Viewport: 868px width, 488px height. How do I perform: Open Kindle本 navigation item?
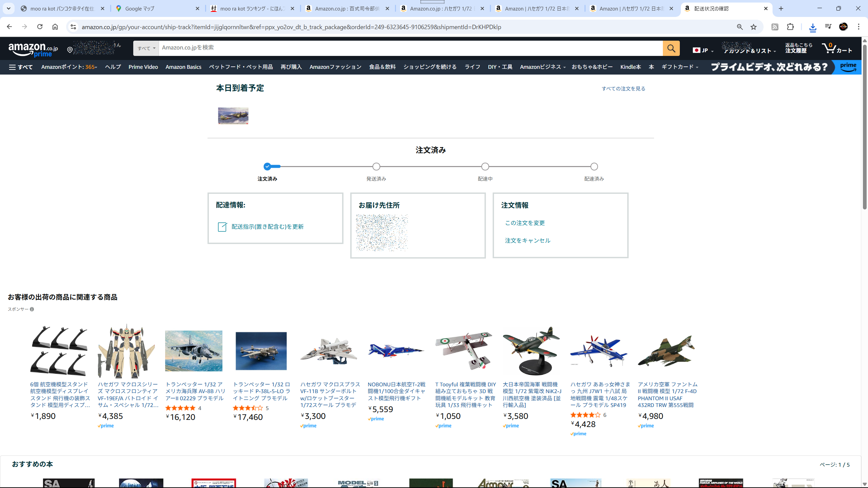tap(630, 67)
